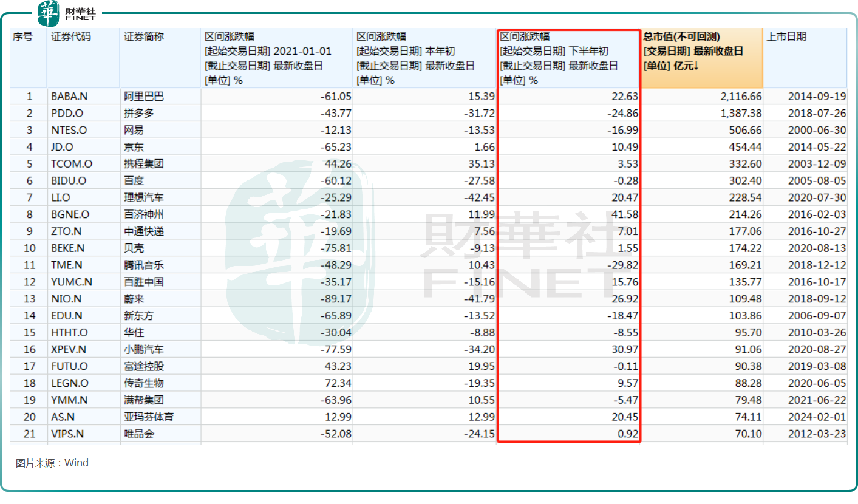Click the 財華社 FINET logo
This screenshot has height=504, width=858.
tap(67, 14)
